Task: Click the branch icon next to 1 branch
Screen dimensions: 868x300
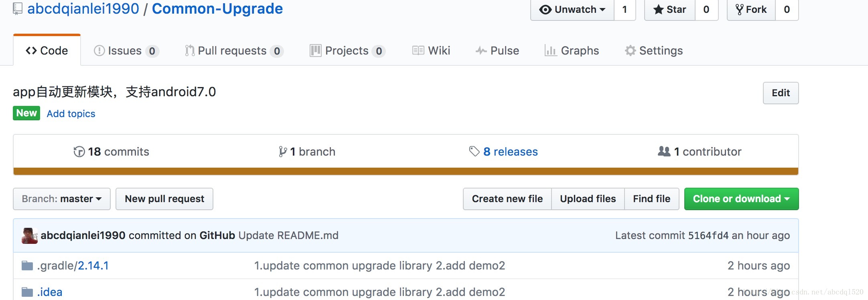Action: [283, 152]
